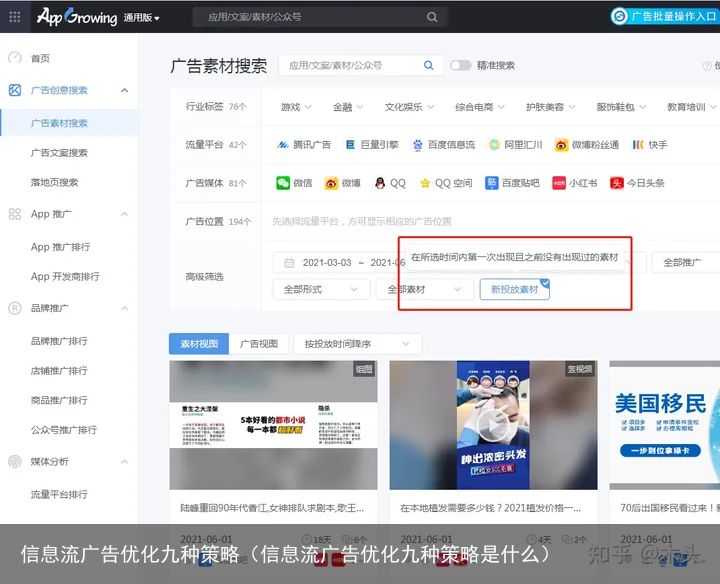Open 流量平台排行 in the sidebar

click(59, 494)
